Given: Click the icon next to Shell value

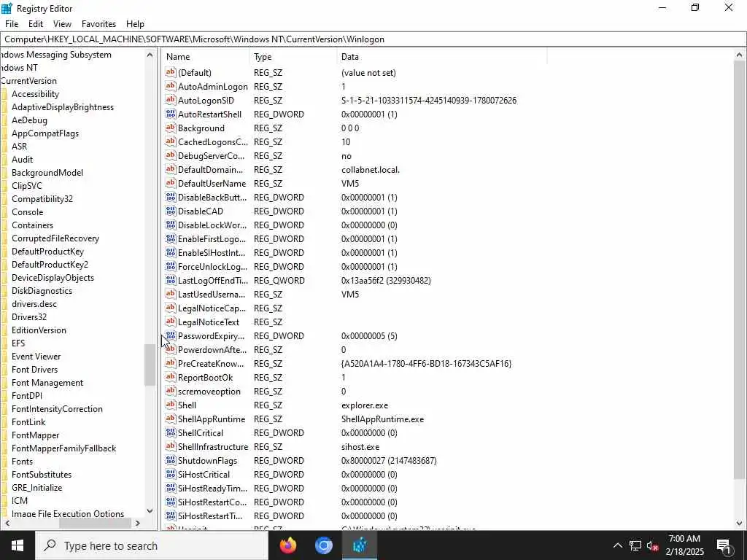Looking at the screenshot, I should pyautogui.click(x=170, y=405).
